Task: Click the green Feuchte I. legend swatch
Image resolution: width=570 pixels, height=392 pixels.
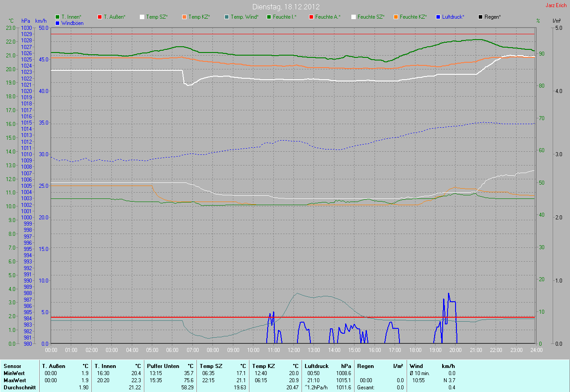Action: click(269, 17)
